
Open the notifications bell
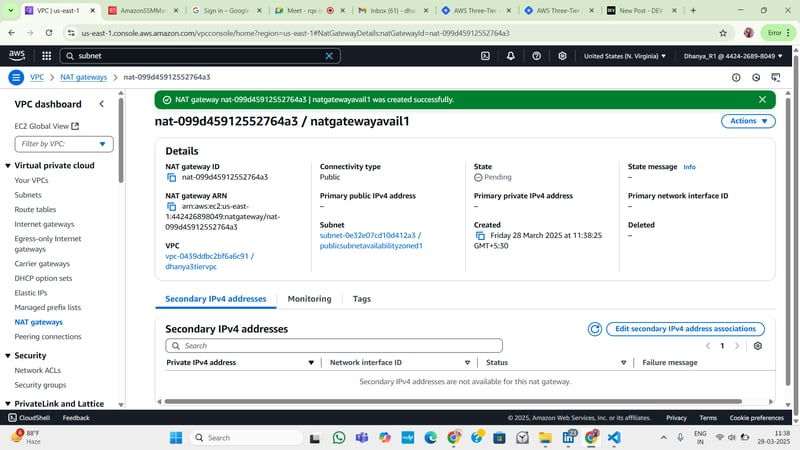click(511, 56)
